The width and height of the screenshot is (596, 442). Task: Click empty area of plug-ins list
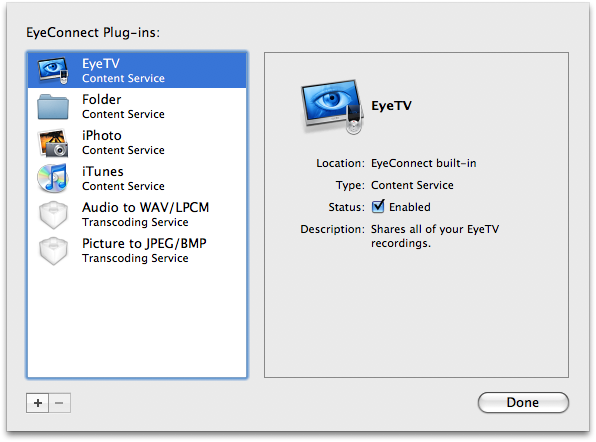tap(137, 323)
